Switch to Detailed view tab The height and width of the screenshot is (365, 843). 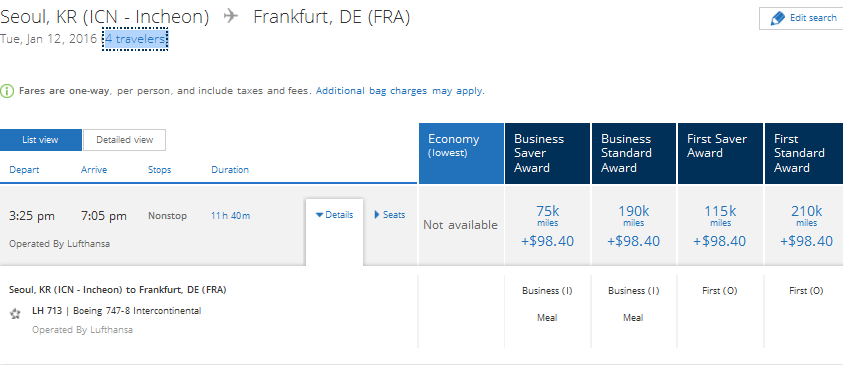(x=125, y=140)
